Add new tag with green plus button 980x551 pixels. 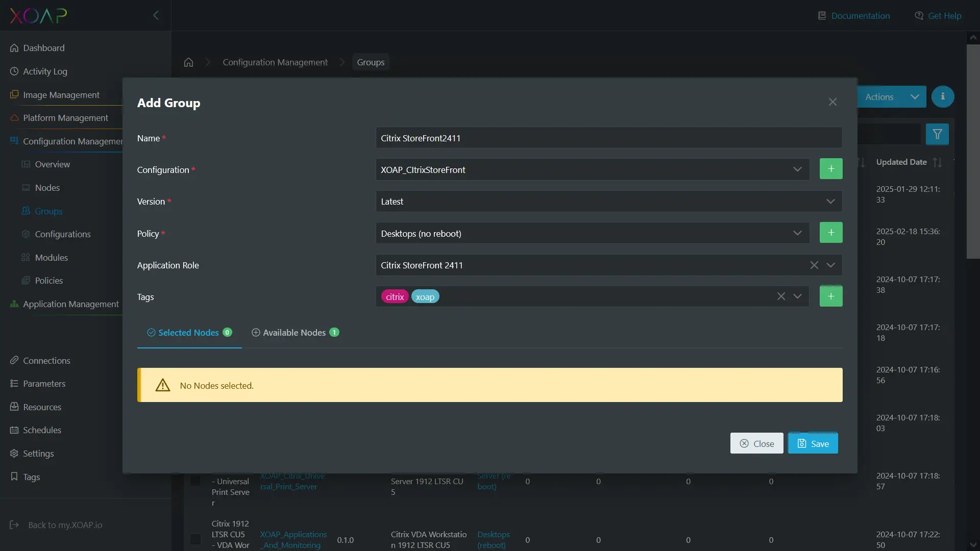pyautogui.click(x=830, y=296)
